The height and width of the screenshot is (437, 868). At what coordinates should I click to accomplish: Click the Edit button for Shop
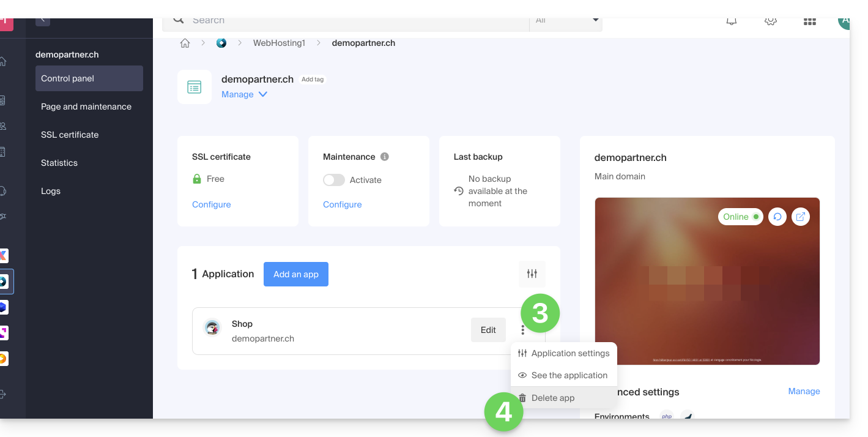click(488, 330)
